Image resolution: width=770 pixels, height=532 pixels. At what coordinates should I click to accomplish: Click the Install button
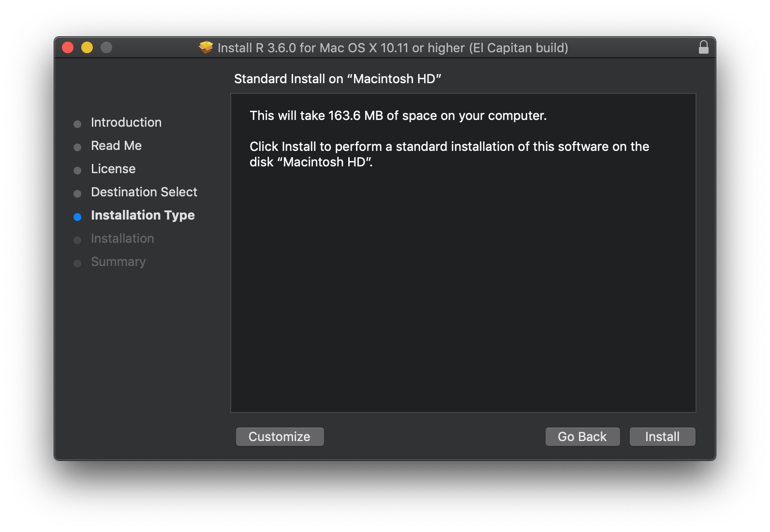[x=662, y=436]
